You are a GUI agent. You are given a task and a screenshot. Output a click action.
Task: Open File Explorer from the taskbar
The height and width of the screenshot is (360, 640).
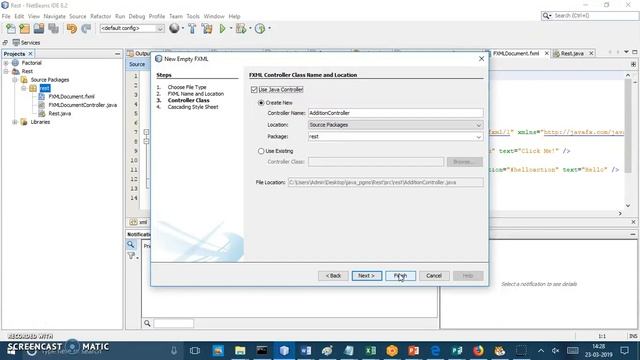240,350
